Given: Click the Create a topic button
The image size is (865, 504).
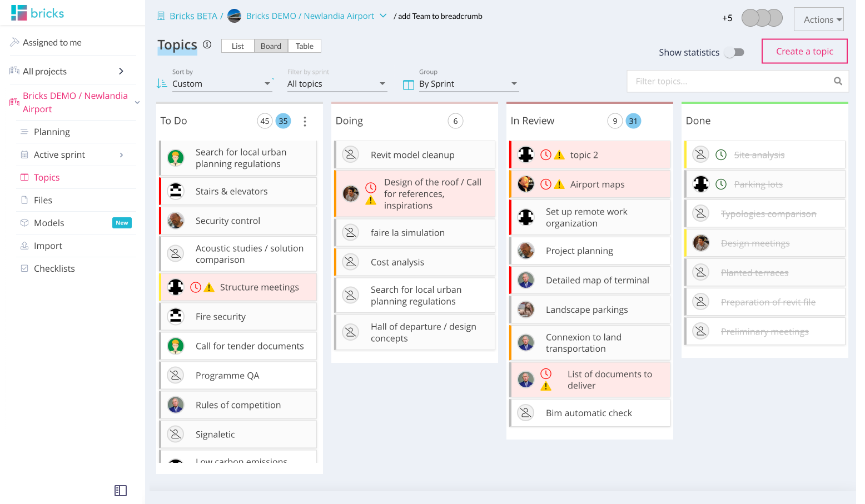Looking at the screenshot, I should coord(804,51).
